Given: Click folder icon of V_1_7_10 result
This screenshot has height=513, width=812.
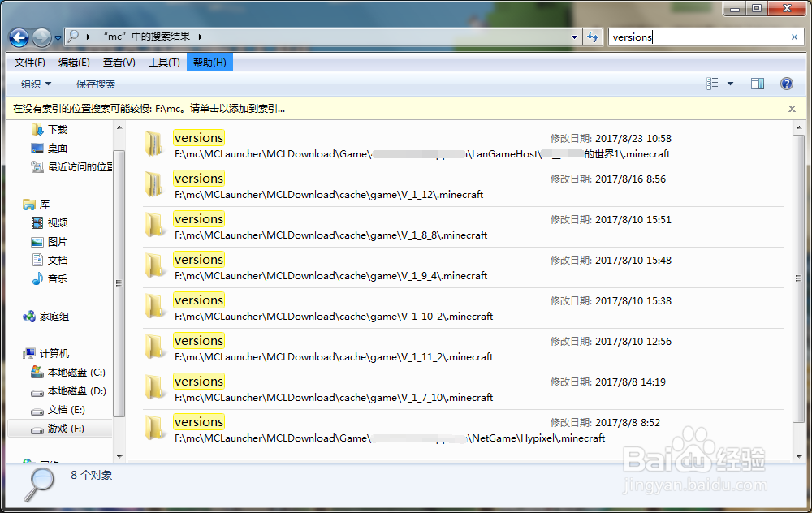Looking at the screenshot, I should pyautogui.click(x=153, y=388).
